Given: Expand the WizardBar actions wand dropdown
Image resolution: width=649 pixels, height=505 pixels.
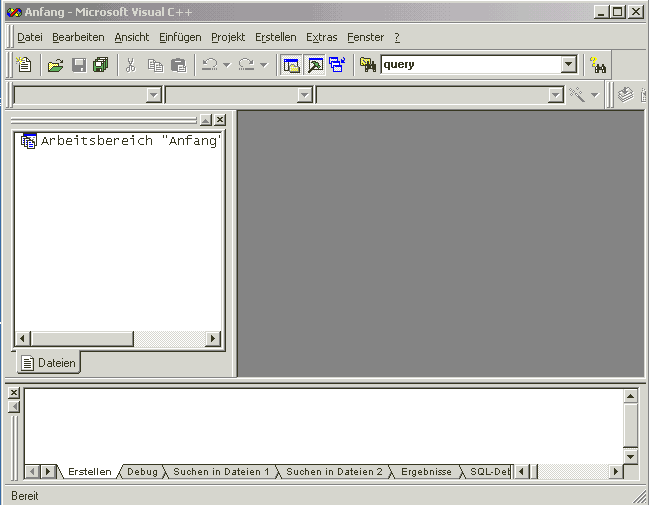Looking at the screenshot, I should (594, 95).
